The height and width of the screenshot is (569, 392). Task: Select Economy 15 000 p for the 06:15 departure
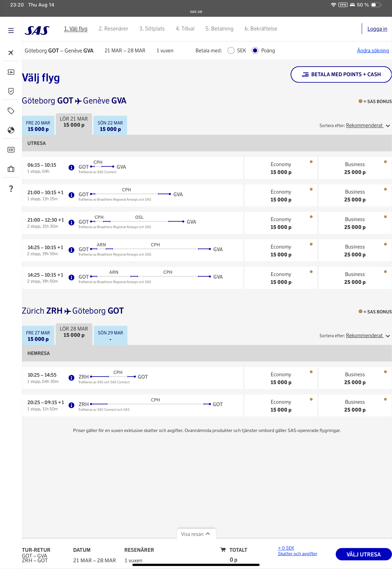click(280, 168)
